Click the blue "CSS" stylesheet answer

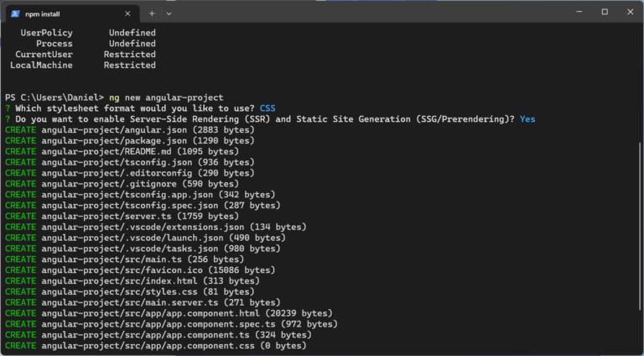[267, 108]
